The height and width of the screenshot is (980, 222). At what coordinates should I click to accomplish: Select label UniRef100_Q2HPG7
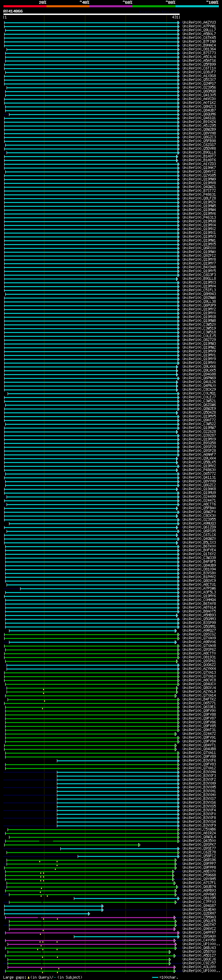(199, 84)
